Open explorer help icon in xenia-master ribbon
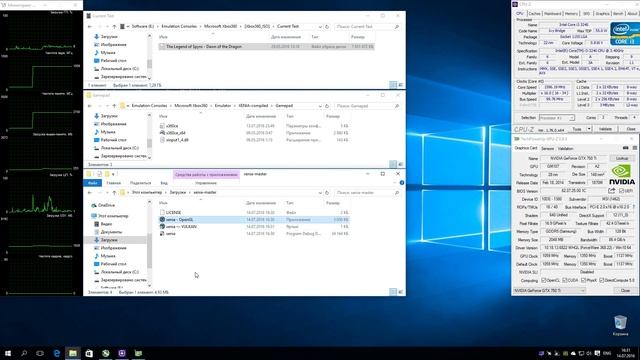 pyautogui.click(x=402, y=183)
